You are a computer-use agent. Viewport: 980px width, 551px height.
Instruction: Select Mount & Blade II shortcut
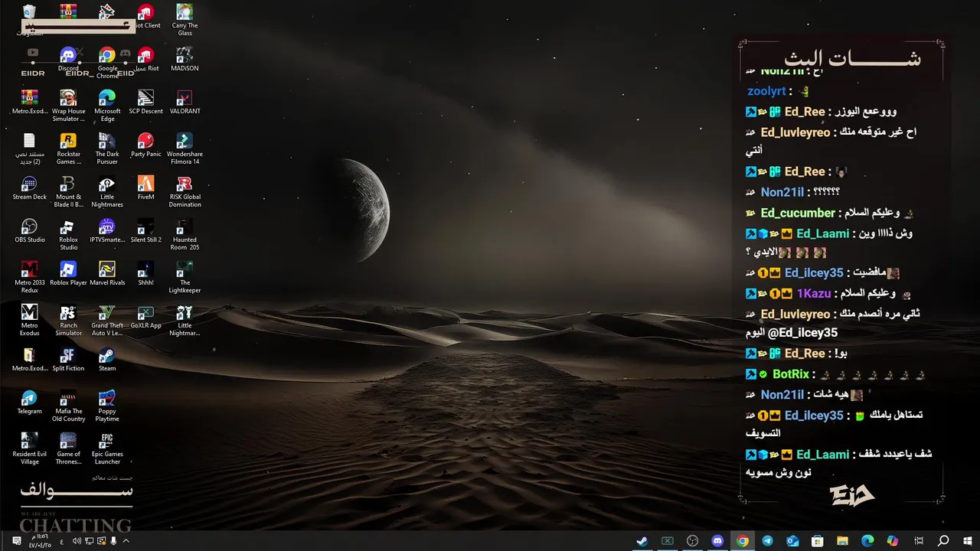point(68,191)
